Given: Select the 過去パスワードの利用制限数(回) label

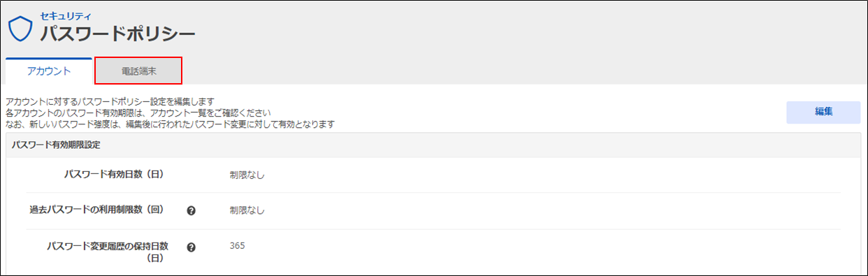Looking at the screenshot, I should tap(96, 210).
